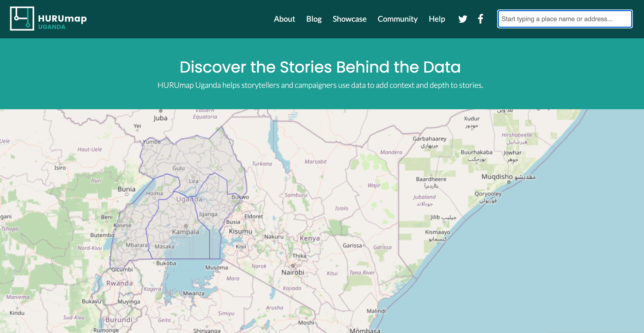The height and width of the screenshot is (333, 644).
Task: Click the Kasese label on the map
Action: tap(123, 225)
